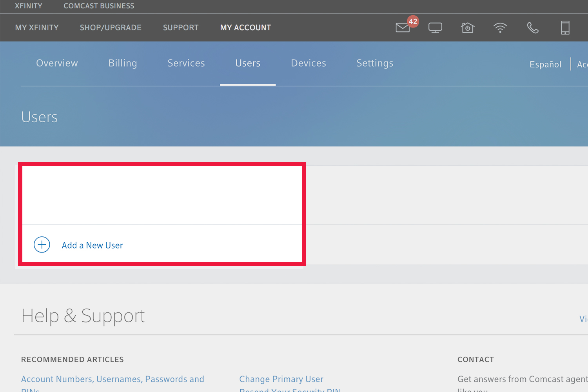Open the My Account menu
The width and height of the screenshot is (588, 392).
click(x=245, y=27)
